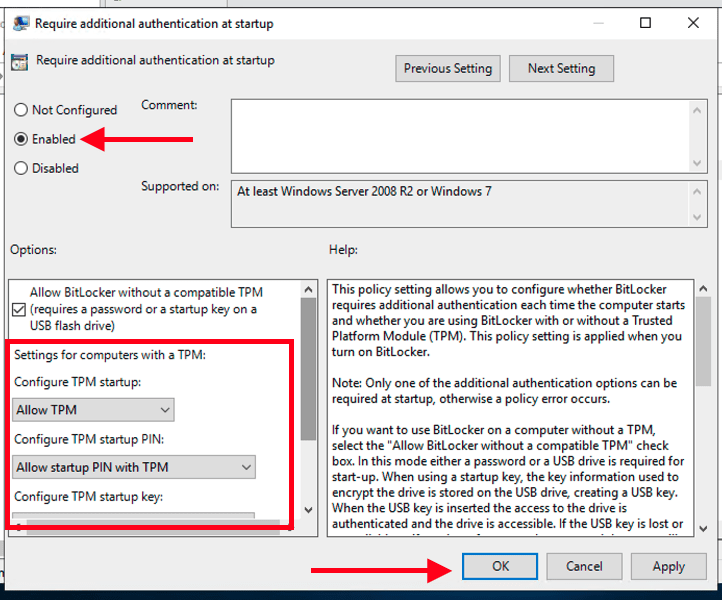Toggle Allow BitLocker without a compatible TPM
This screenshot has width=722, height=600.
pyautogui.click(x=21, y=309)
